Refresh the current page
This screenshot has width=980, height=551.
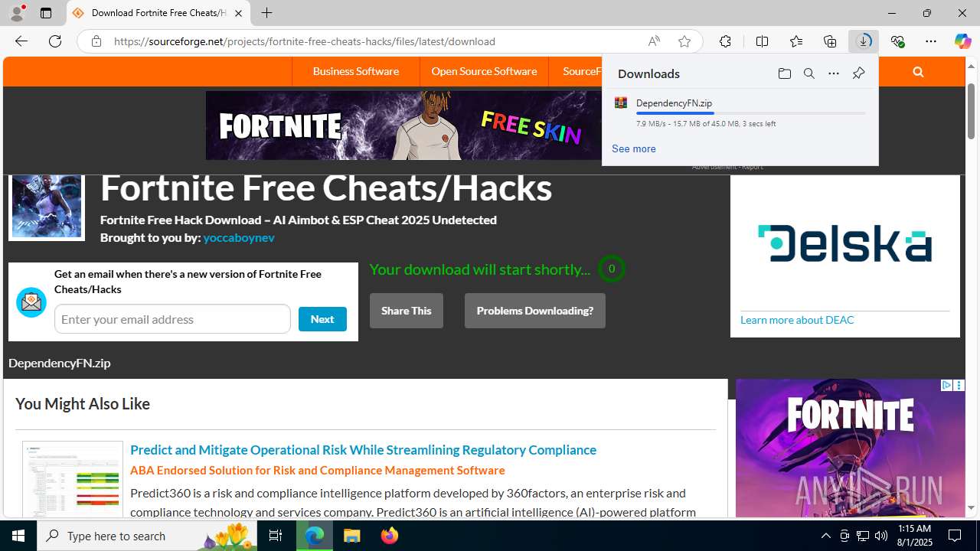click(x=55, y=41)
